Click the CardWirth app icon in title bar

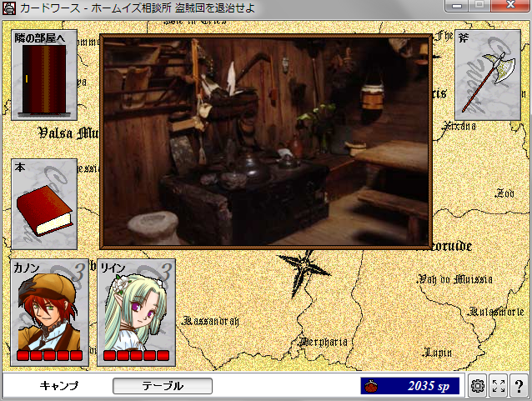point(9,8)
